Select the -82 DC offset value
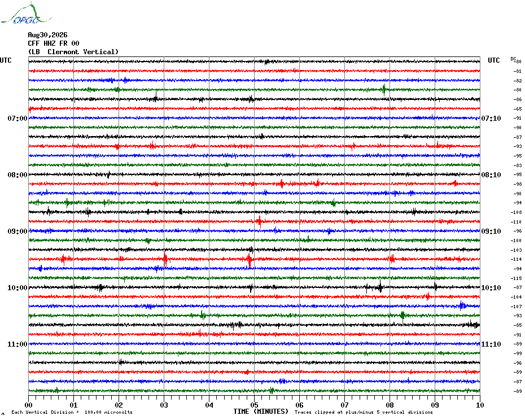The image size is (525, 420). 517,81
